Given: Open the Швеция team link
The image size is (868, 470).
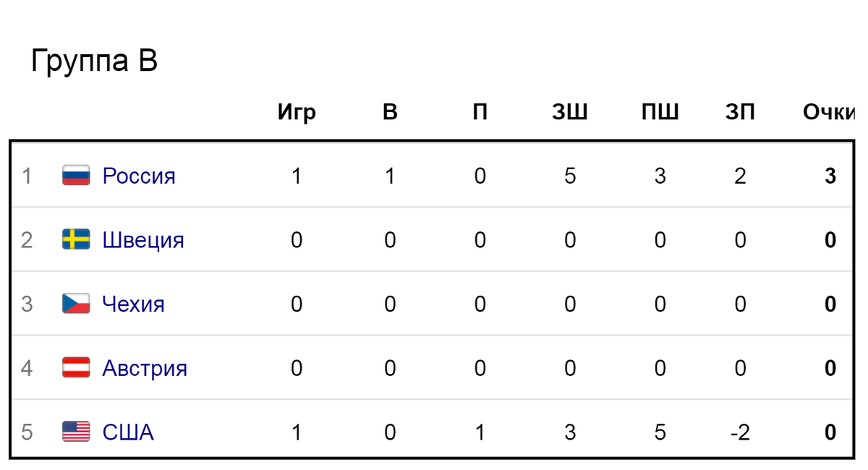Looking at the screenshot, I should (143, 239).
